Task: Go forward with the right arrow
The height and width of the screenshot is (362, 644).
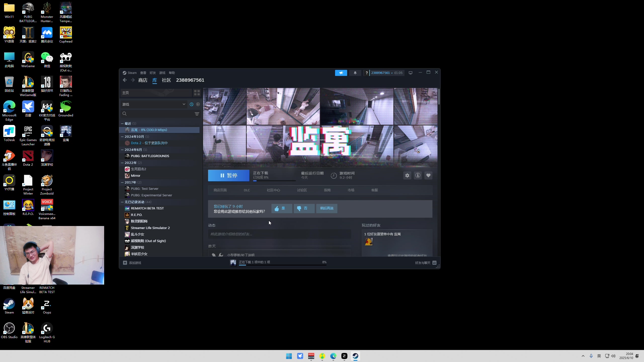Action: click(x=133, y=80)
